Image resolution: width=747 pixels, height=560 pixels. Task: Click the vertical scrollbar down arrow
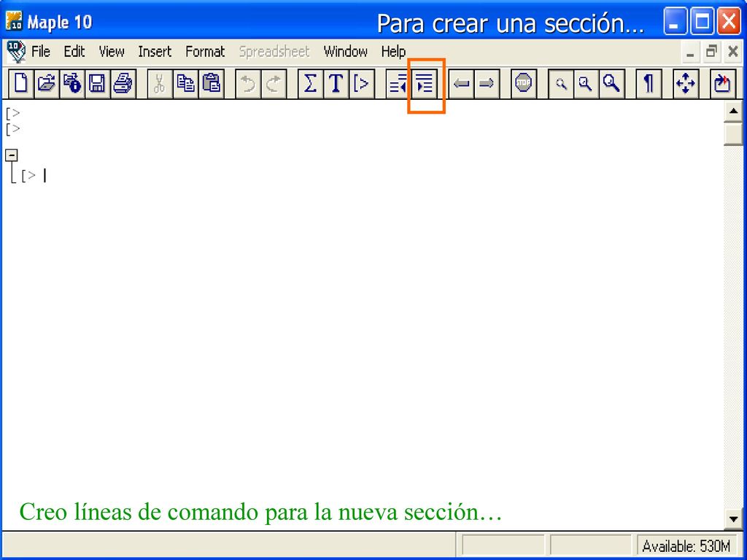click(733, 519)
